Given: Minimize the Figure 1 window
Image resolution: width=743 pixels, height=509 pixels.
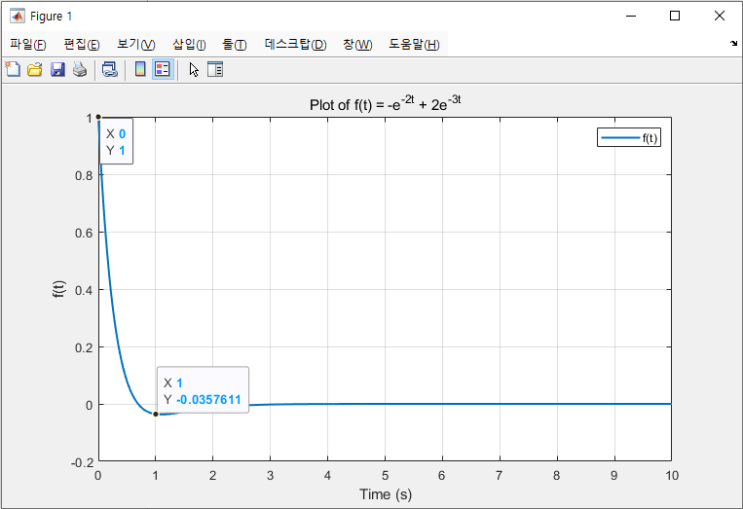Looking at the screenshot, I should 631,16.
